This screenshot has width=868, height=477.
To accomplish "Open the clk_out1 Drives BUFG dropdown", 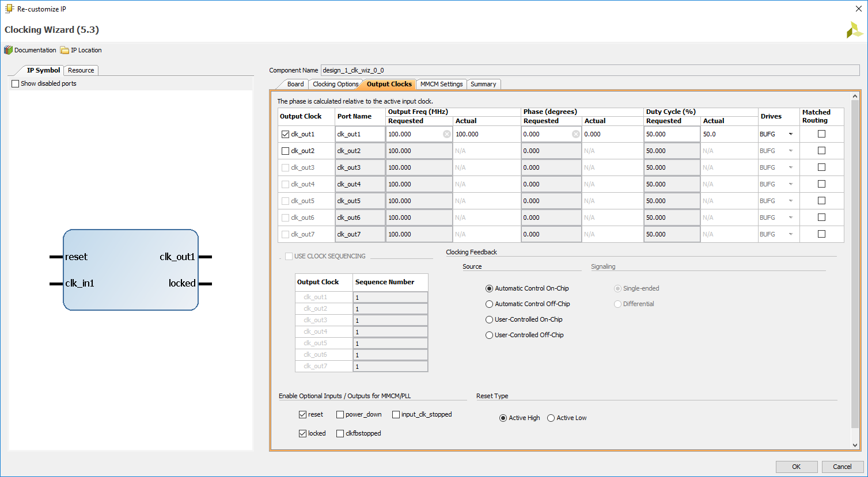I will click(790, 134).
